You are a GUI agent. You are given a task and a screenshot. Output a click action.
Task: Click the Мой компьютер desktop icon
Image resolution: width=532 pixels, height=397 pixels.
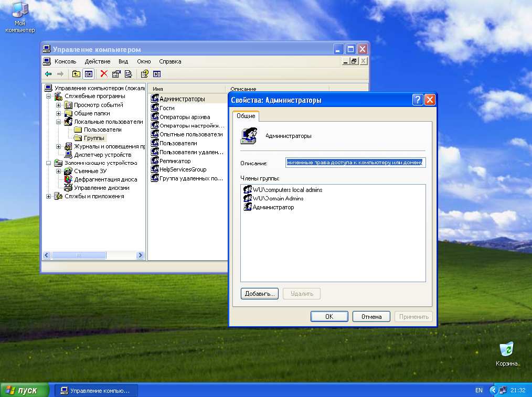pos(20,10)
